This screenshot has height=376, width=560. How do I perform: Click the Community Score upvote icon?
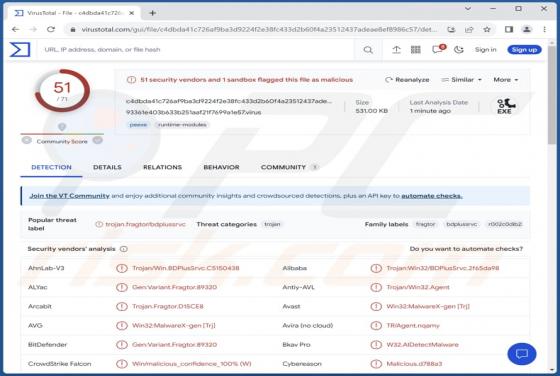(x=98, y=140)
